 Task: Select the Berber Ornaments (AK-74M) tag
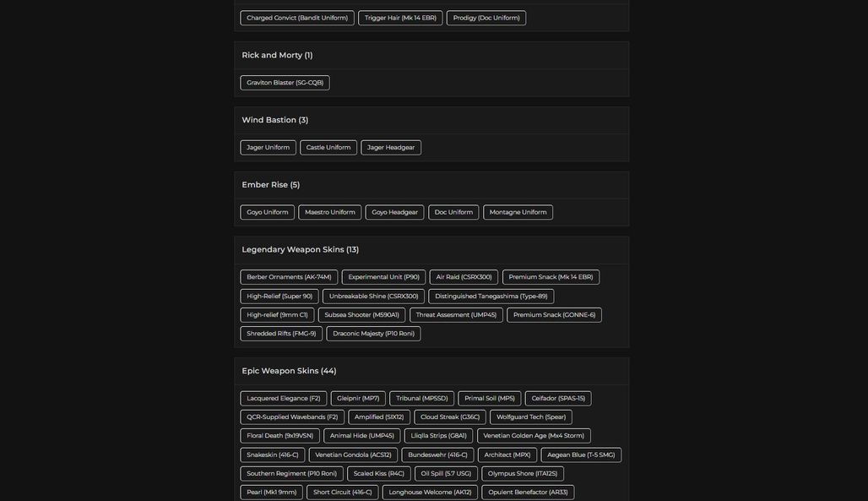click(x=289, y=277)
